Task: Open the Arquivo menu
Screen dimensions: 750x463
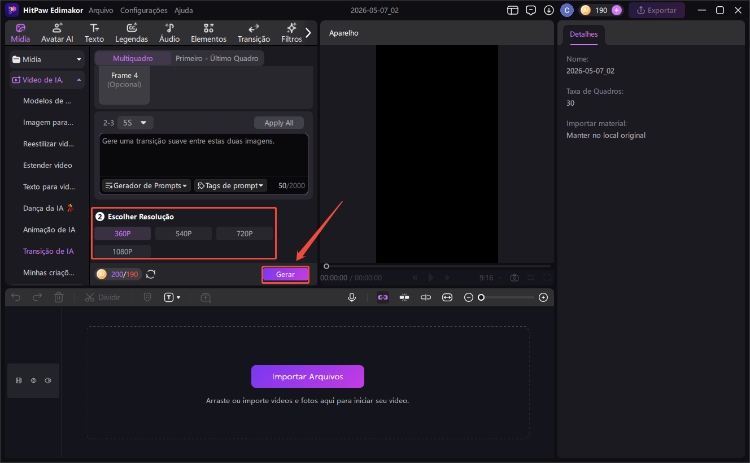Action: (101, 10)
